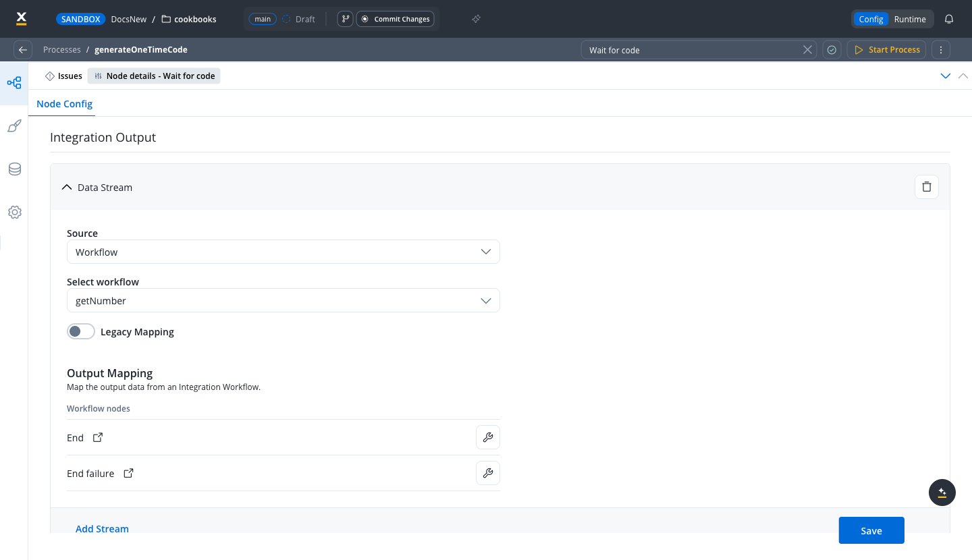Open the Select workflow dropdown
This screenshot has width=972, height=560.
coord(283,300)
